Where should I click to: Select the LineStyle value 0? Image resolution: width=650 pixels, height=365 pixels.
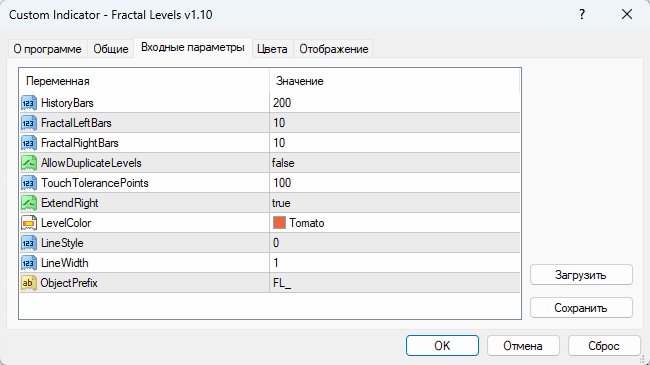click(x=276, y=243)
